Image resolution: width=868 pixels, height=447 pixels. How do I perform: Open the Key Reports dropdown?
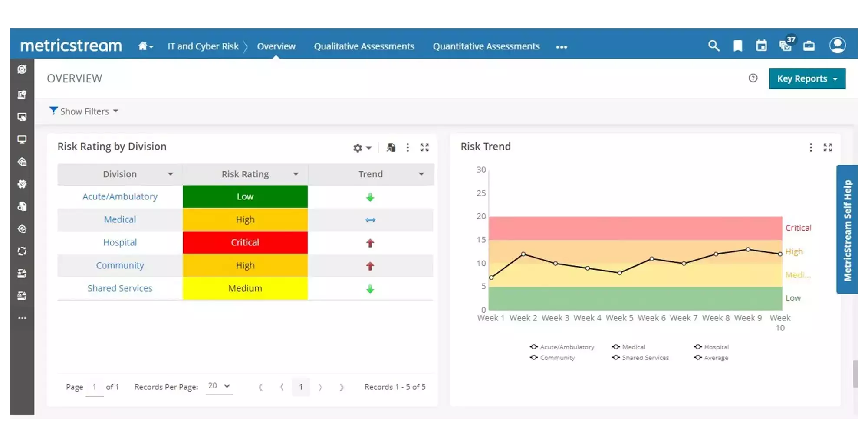[807, 78]
